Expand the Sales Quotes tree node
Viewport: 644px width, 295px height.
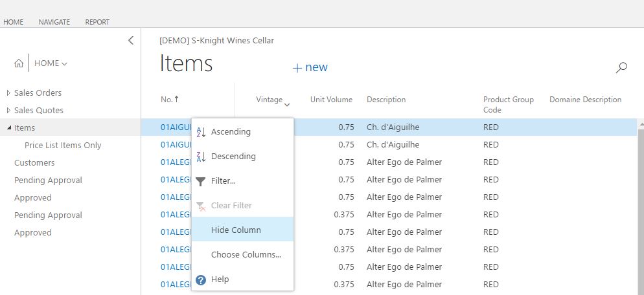8,111
